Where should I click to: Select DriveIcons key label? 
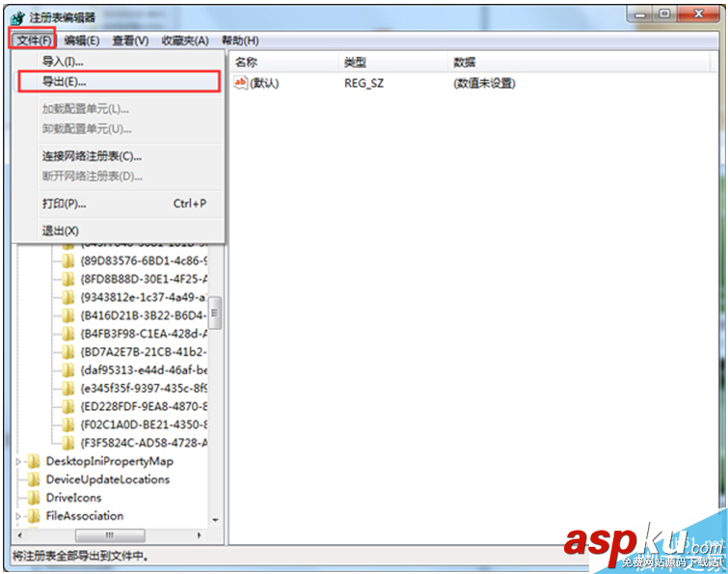click(73, 498)
